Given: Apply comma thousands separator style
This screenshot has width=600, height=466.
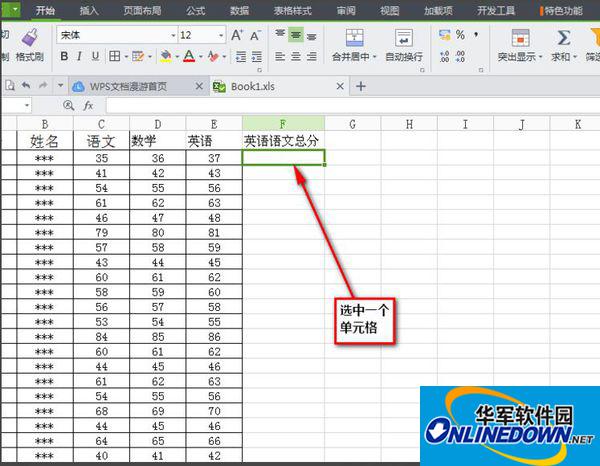Looking at the screenshot, I should [x=476, y=34].
